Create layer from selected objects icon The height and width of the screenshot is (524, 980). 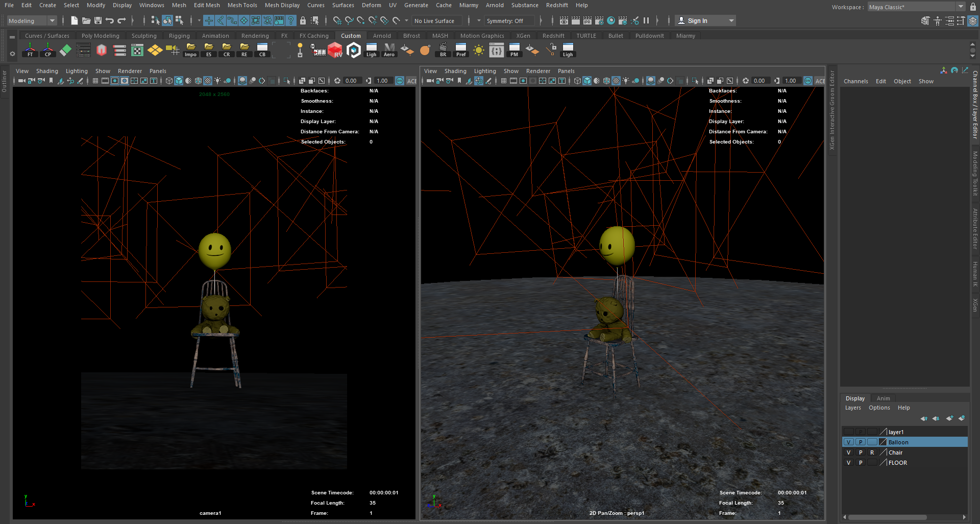coord(962,418)
